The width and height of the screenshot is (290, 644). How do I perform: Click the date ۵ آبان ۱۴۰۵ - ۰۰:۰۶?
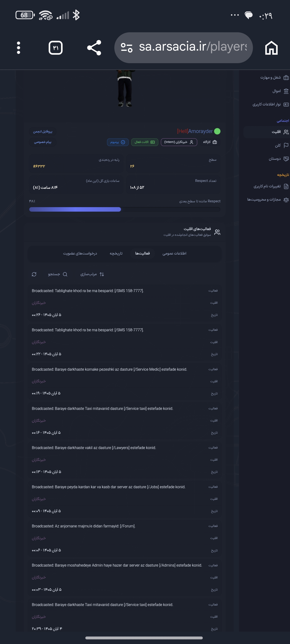(46, 550)
